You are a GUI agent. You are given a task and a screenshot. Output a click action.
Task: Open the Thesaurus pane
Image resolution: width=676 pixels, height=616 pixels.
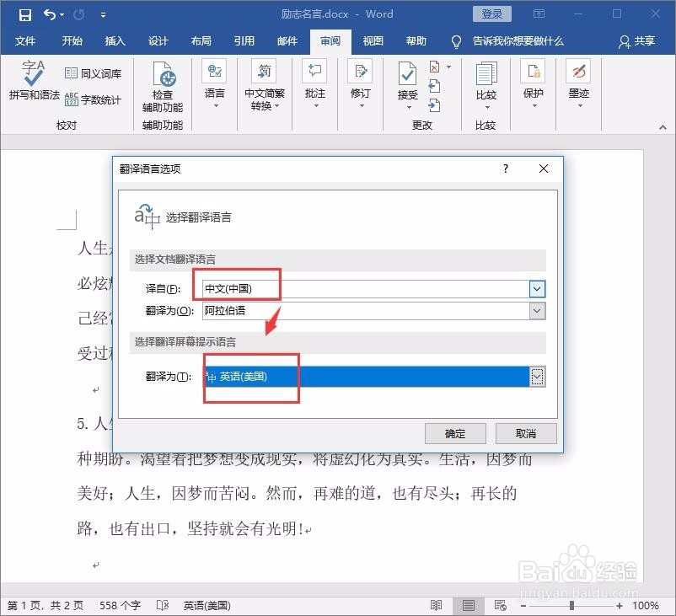[x=92, y=74]
